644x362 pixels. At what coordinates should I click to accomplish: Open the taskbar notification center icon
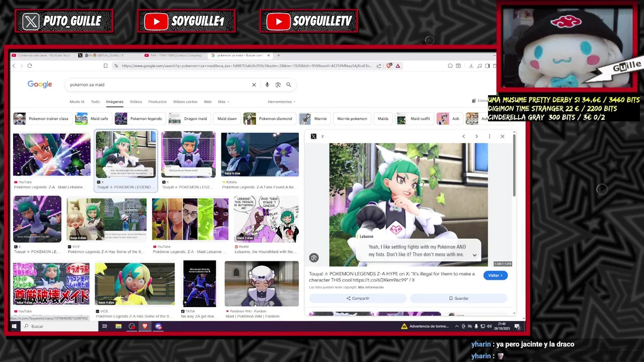[x=517, y=326]
